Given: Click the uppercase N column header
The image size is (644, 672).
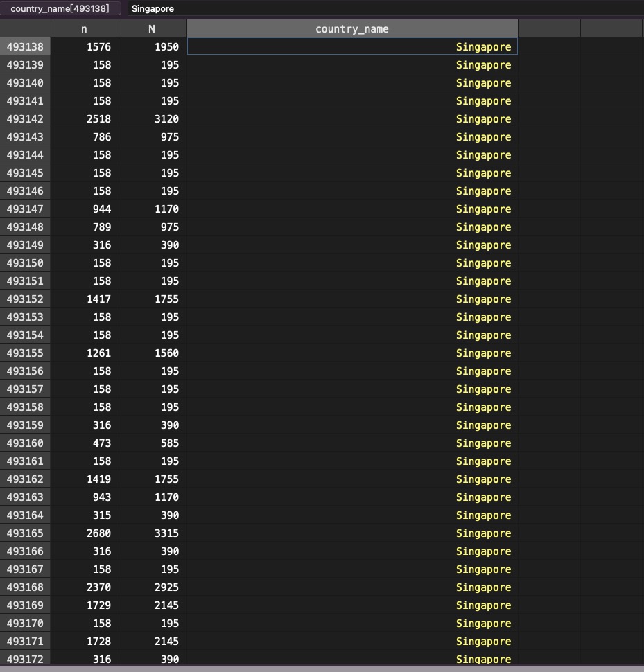Looking at the screenshot, I should pos(152,29).
